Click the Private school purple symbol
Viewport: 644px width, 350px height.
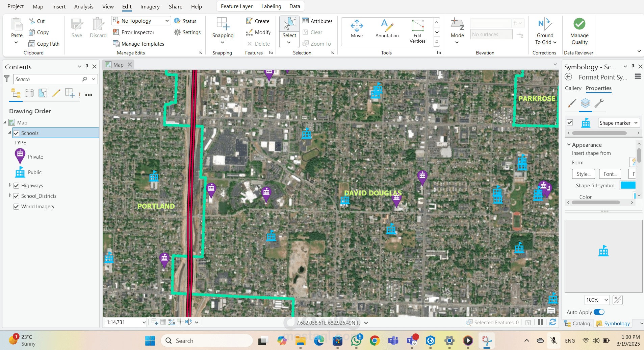tap(20, 156)
